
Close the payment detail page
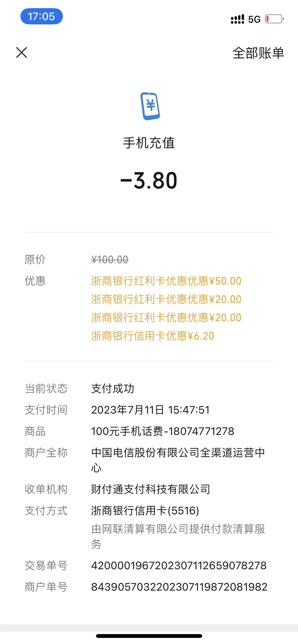pyautogui.click(x=22, y=53)
